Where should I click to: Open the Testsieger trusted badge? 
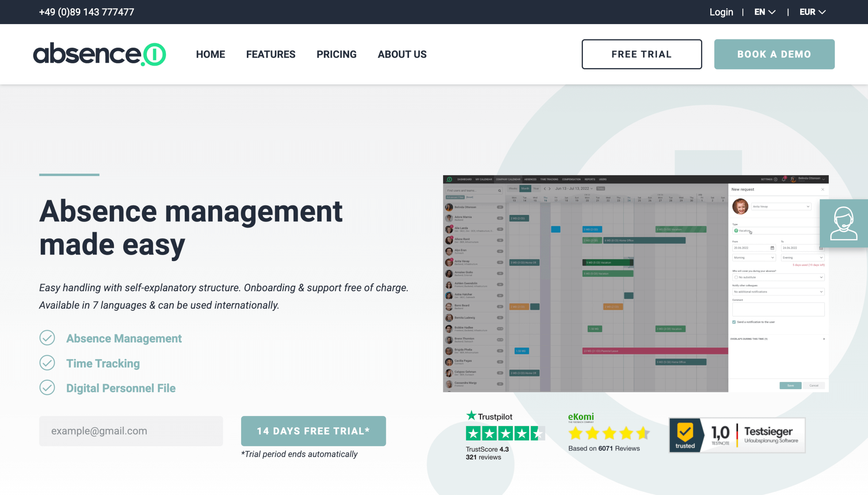tap(737, 435)
